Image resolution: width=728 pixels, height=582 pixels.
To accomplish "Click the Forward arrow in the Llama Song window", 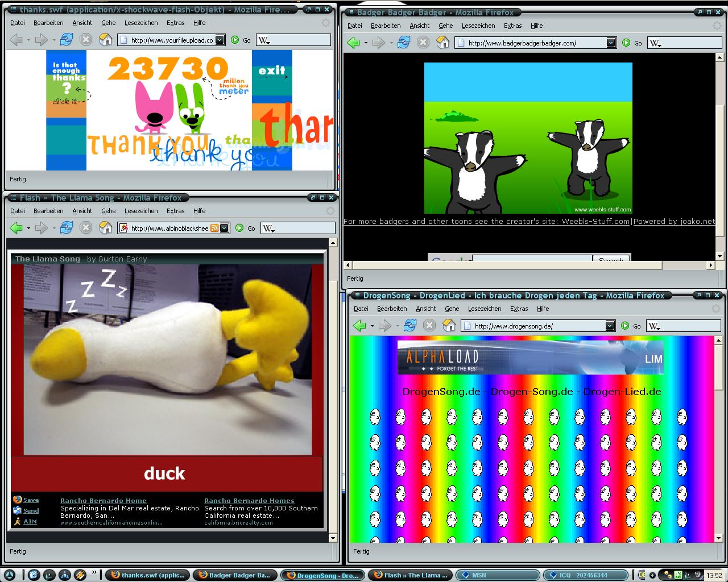I will (x=41, y=228).
